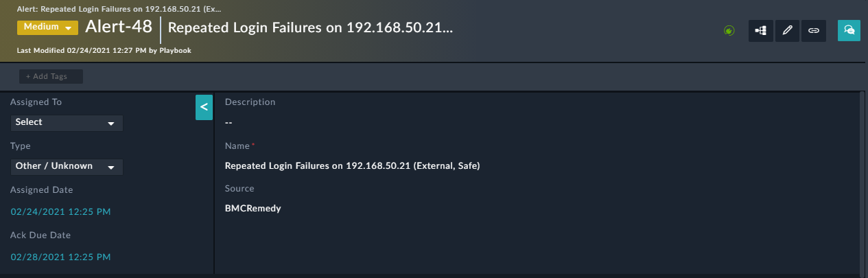Click the empty Description field value
The image size is (868, 278).
click(228, 123)
